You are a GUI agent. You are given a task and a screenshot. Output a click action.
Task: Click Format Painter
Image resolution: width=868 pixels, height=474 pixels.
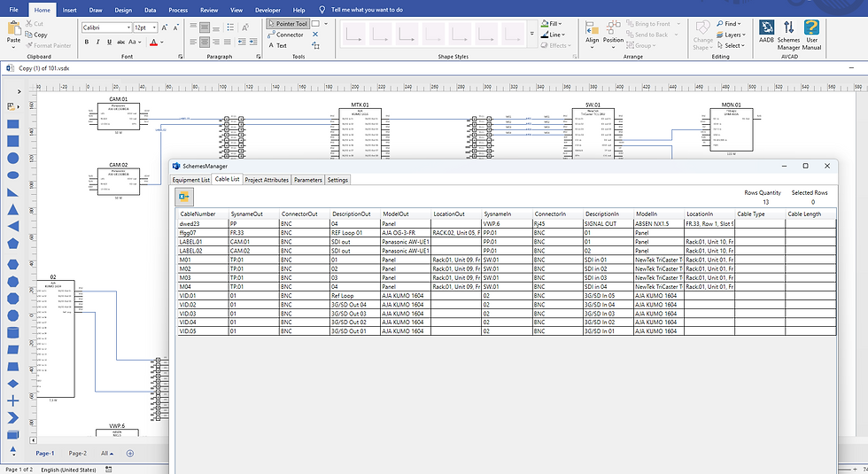click(x=48, y=45)
